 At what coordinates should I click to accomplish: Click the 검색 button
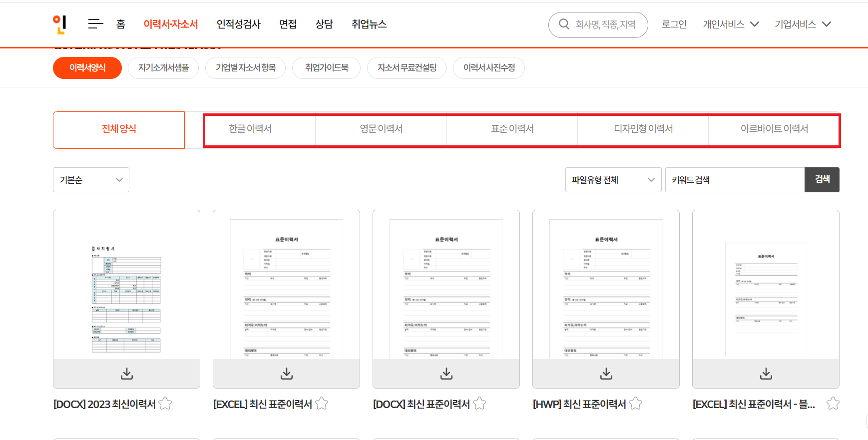(x=822, y=180)
